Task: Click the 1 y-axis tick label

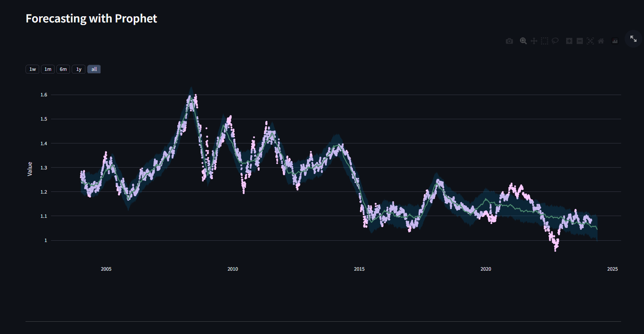Action: click(45, 240)
